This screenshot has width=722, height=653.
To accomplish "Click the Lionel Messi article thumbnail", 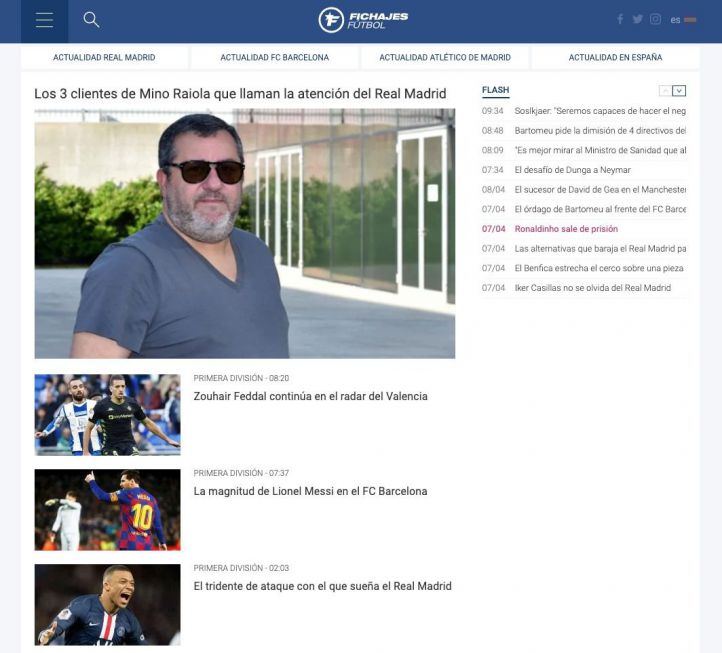I will (107, 510).
